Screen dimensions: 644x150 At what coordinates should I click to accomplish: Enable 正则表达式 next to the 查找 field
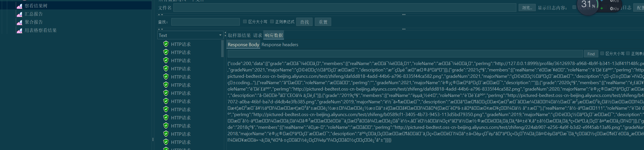click(272, 21)
